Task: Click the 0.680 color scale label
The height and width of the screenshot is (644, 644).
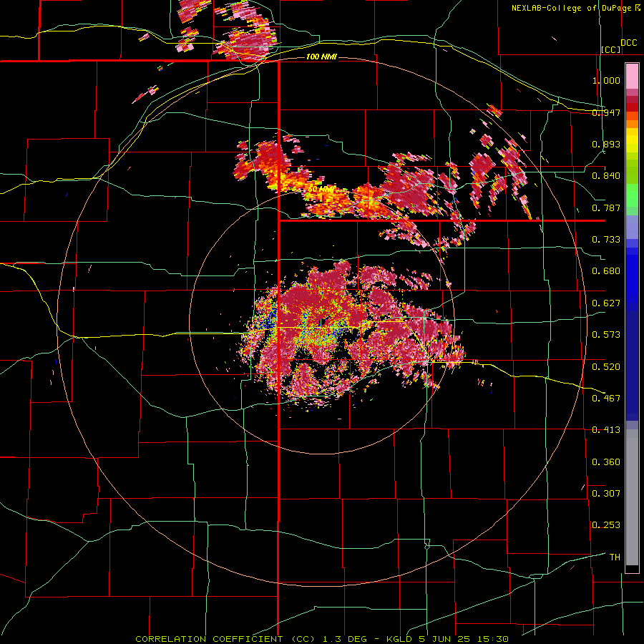Action: pos(606,271)
